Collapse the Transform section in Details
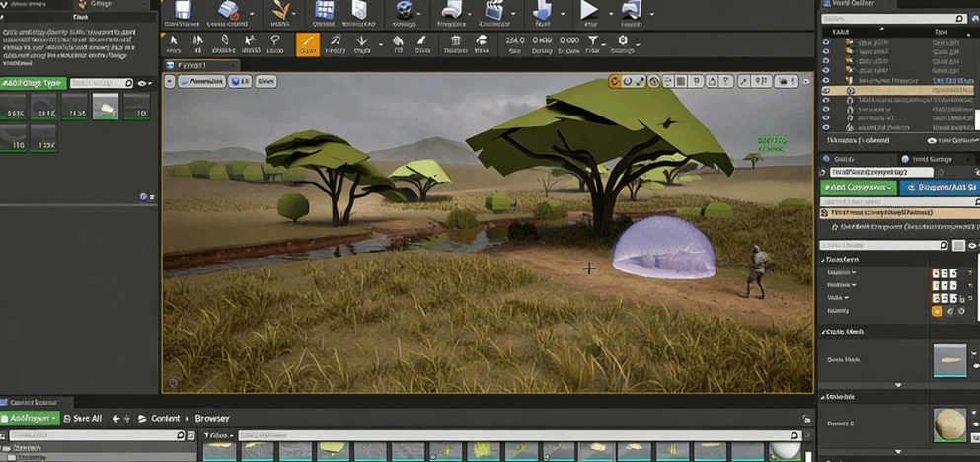Viewport: 980px width, 462px height. [824, 260]
